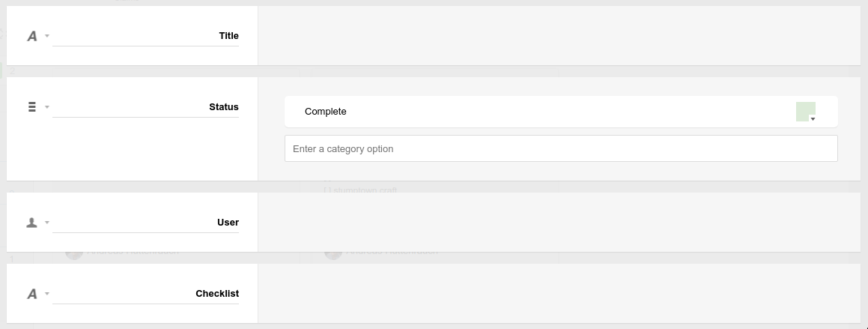Click the empty settings area of the User row
The width and height of the screenshot is (868, 329).
point(559,223)
